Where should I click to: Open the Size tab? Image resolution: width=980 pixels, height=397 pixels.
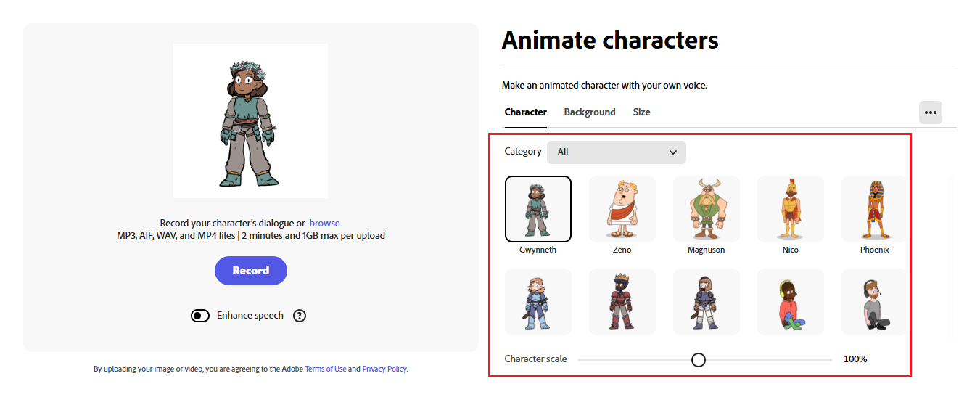click(x=641, y=112)
